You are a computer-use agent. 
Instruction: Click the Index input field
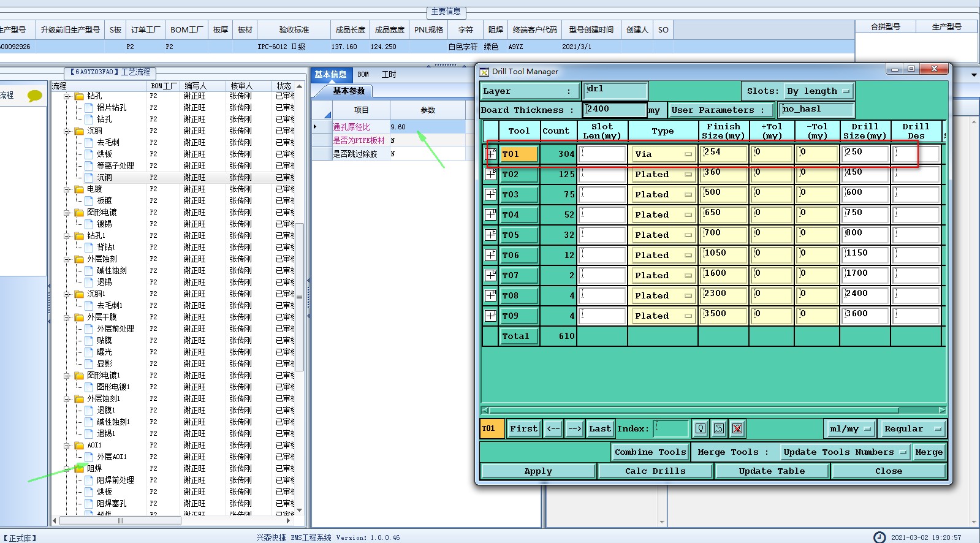(671, 428)
